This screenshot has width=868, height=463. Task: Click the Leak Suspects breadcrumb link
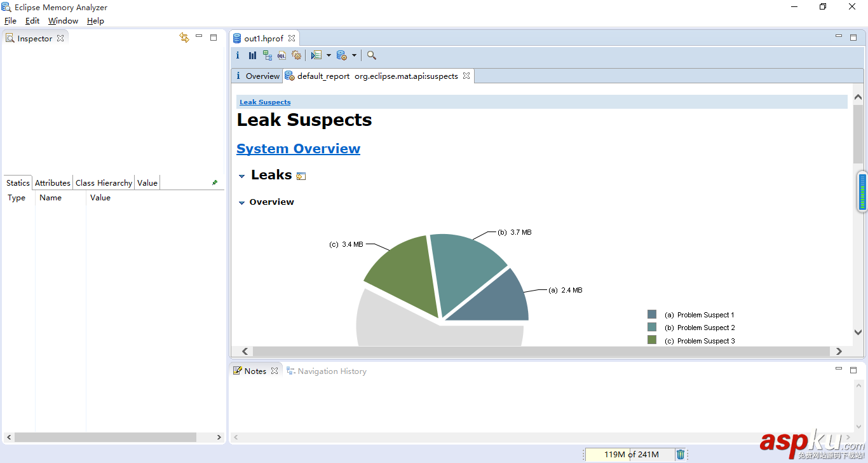coord(265,102)
